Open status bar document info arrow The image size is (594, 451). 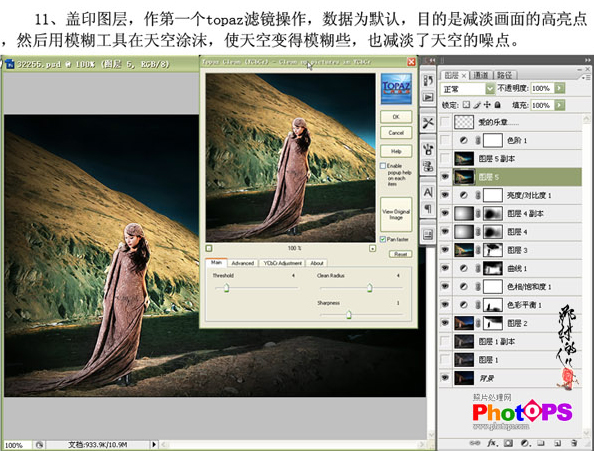154,445
